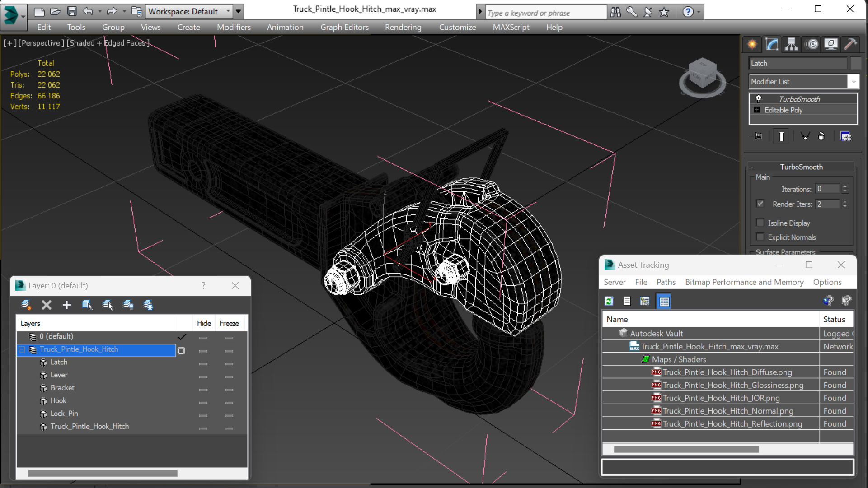Open the Hierarchy command panel tab

coord(791,44)
